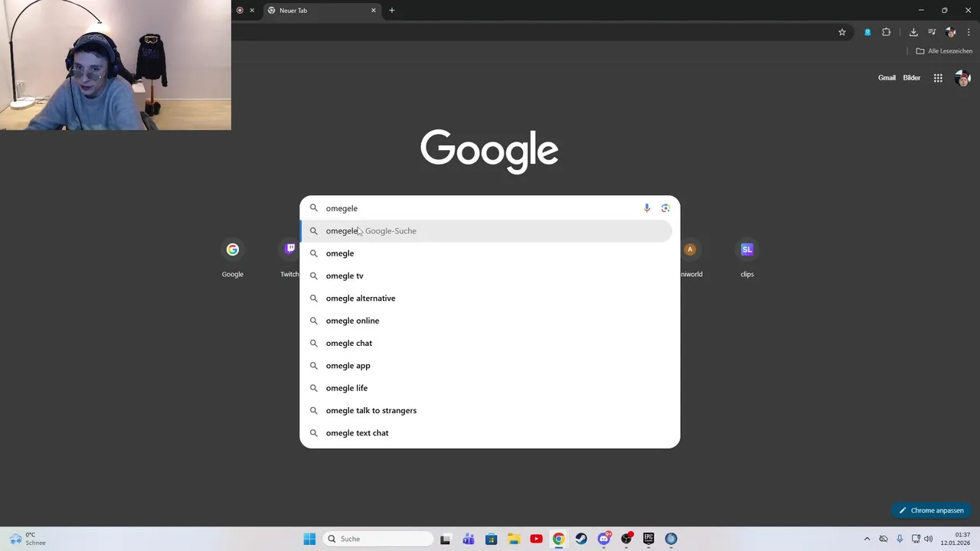Open clock and date panel
Viewport: 980px width, 551px height.
click(x=955, y=539)
